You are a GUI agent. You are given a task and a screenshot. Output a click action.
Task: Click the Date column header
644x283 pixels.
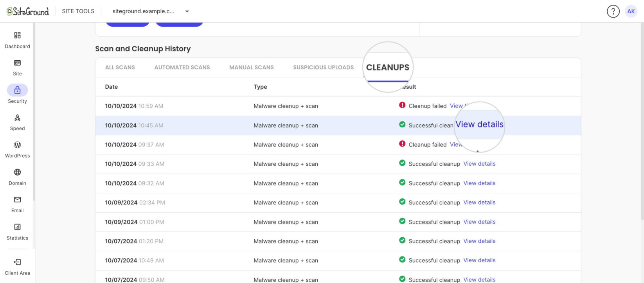pos(112,87)
